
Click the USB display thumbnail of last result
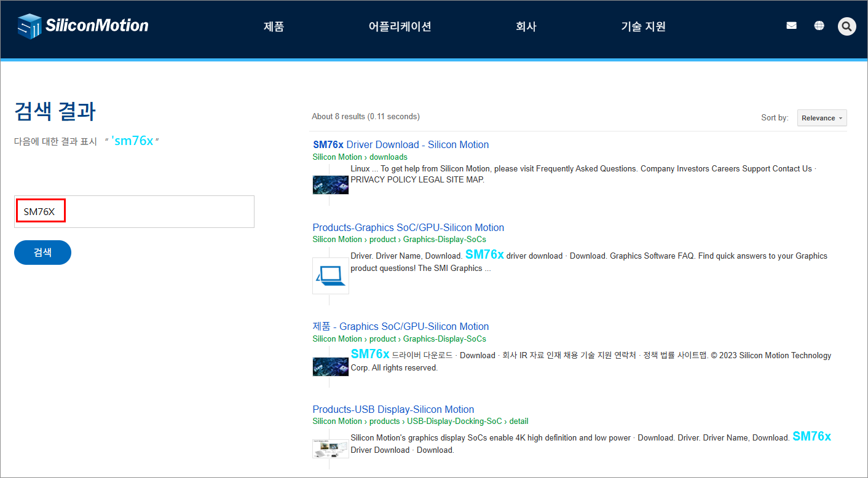(x=330, y=448)
